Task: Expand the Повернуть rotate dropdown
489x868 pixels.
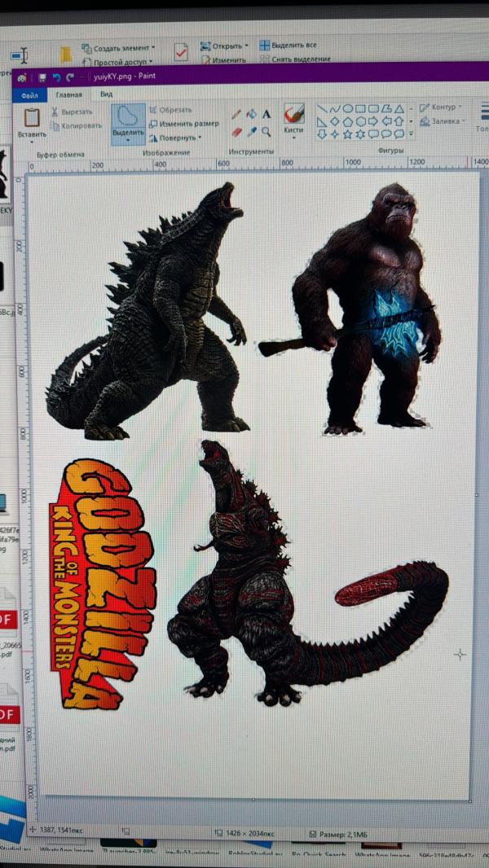Action: click(200, 138)
